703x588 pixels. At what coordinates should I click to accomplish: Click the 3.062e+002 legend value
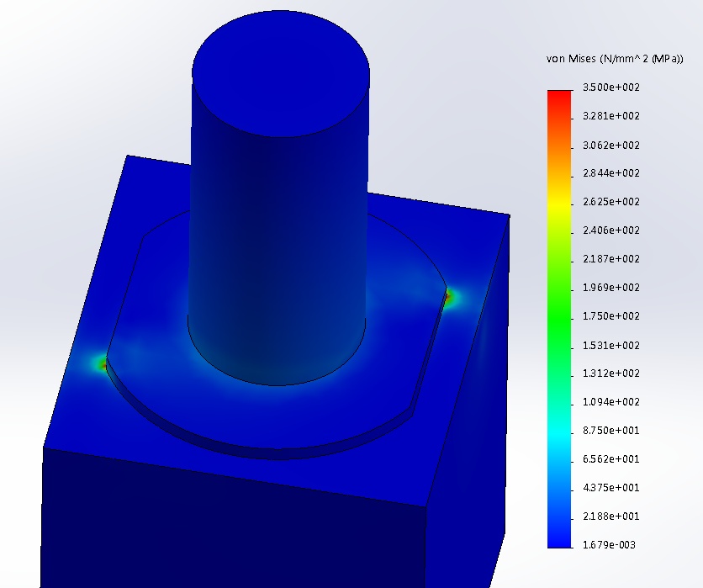tap(611, 146)
